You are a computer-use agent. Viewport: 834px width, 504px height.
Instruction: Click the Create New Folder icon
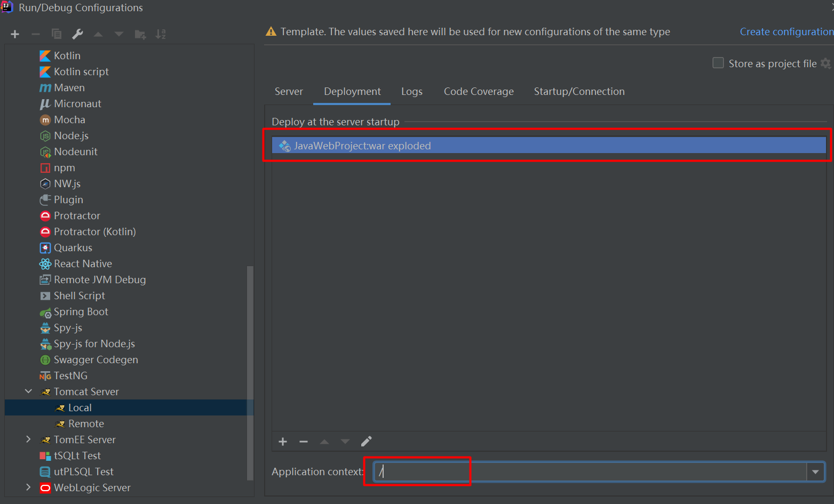[140, 35]
